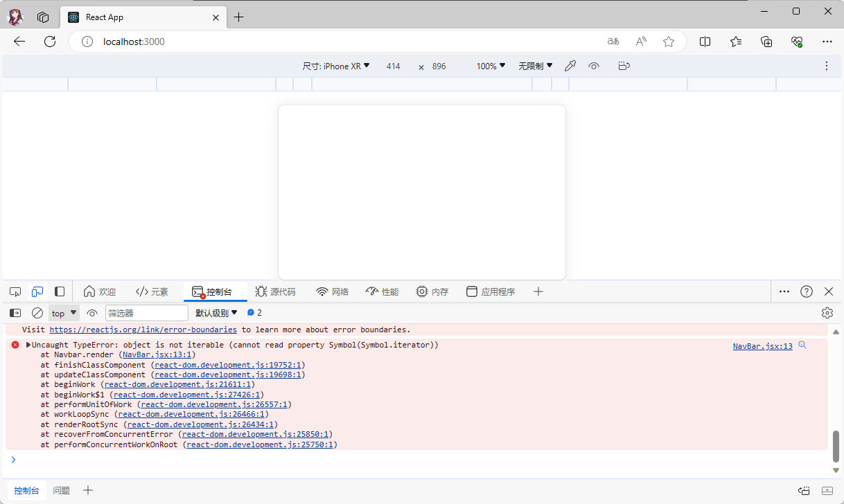
Task: Click the browser refresh button
Action: click(50, 42)
